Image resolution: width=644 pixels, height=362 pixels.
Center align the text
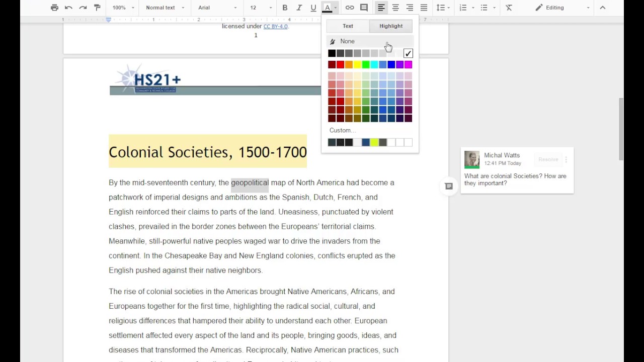(x=395, y=8)
